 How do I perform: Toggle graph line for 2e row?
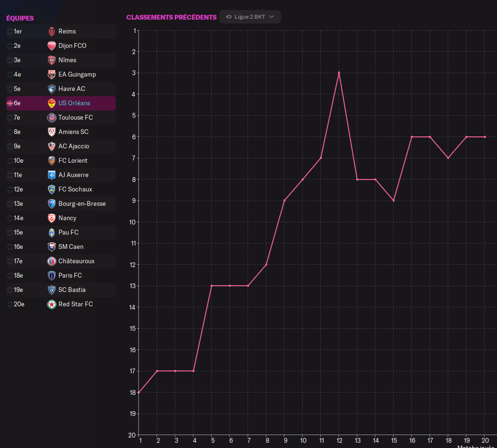click(x=10, y=45)
